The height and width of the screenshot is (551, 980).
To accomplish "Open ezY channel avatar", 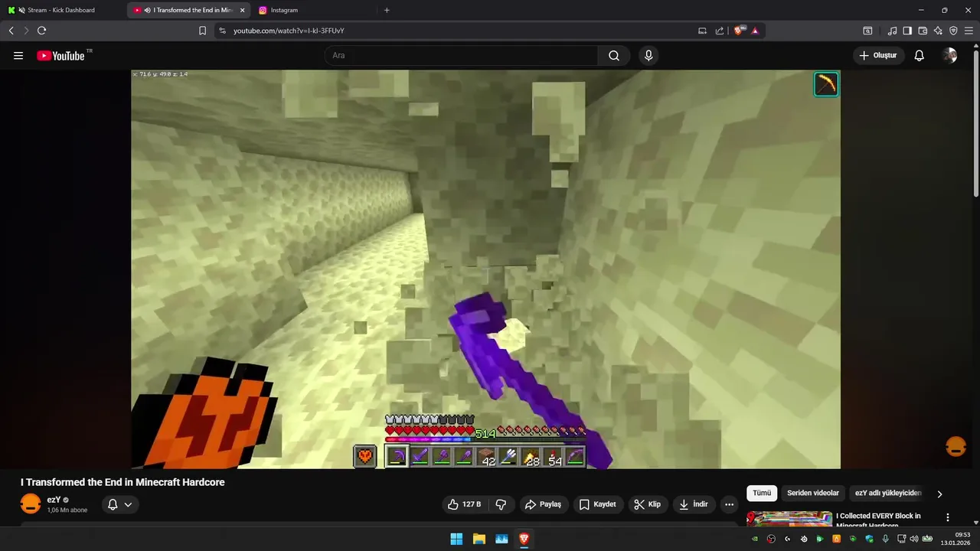I will point(31,504).
